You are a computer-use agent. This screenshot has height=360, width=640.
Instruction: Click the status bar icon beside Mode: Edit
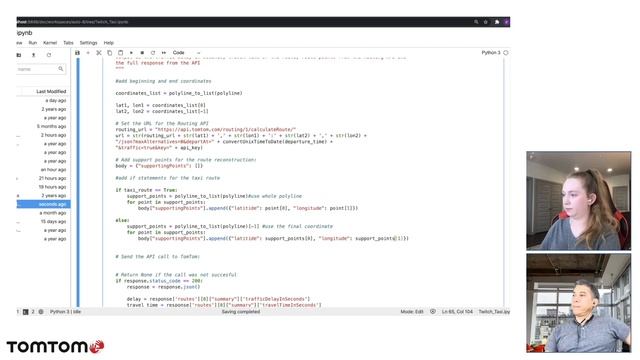tap(433, 312)
